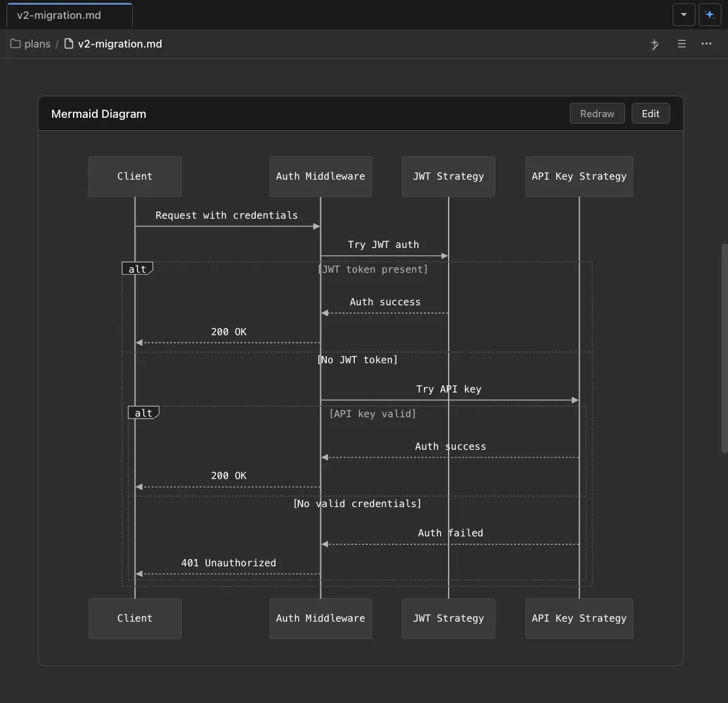Open the ellipsis more-options icon
Image resolution: width=728 pixels, height=703 pixels.
pyautogui.click(x=706, y=44)
